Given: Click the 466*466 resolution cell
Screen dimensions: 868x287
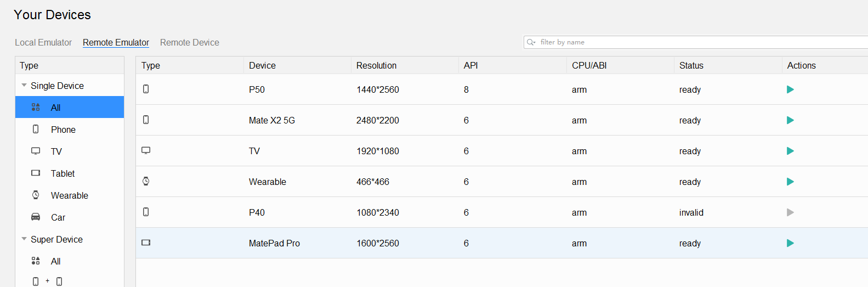Looking at the screenshot, I should click(373, 182).
